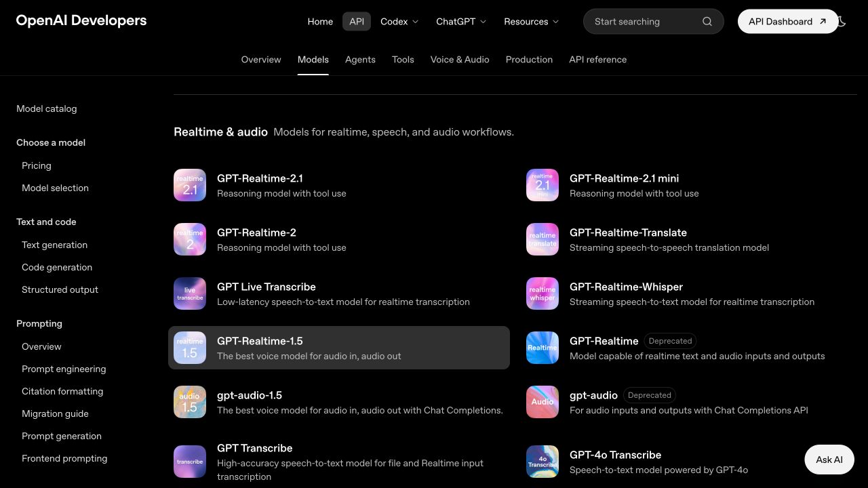Toggle dark mode with the moon icon

843,22
